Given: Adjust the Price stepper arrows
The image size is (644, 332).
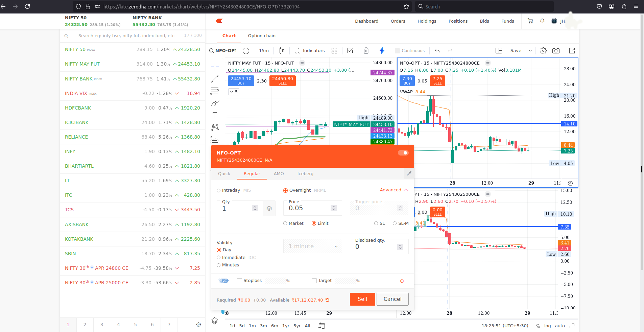Looking at the screenshot, I should pyautogui.click(x=334, y=208).
